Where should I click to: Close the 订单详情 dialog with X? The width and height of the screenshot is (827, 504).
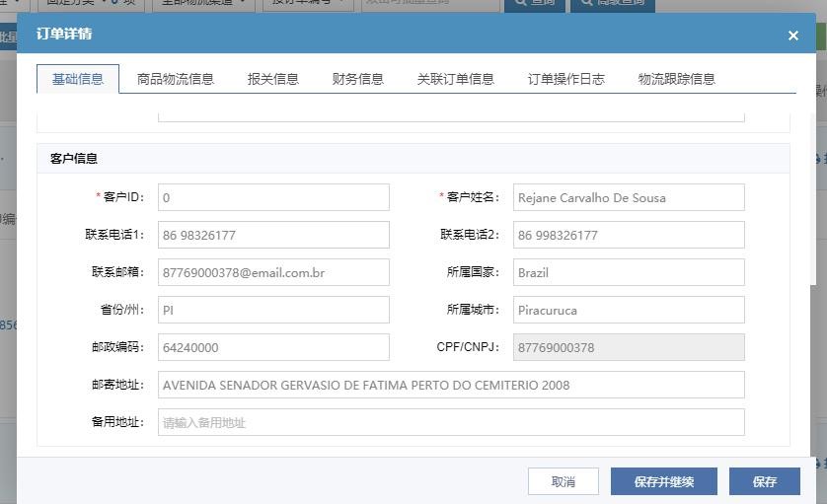coord(792,36)
